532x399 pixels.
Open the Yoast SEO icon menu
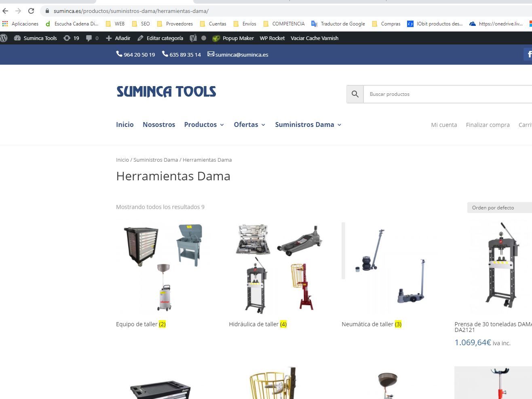193,38
